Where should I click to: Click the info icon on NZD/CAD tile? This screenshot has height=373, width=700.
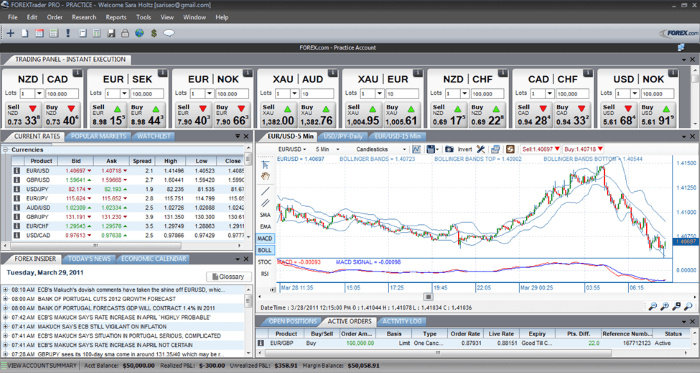pyautogui.click(x=77, y=73)
